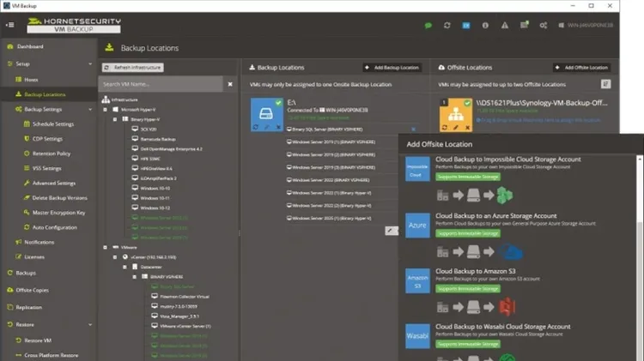Collapse the Setup sidebar section
The height and width of the screenshot is (361, 644).
[90, 64]
